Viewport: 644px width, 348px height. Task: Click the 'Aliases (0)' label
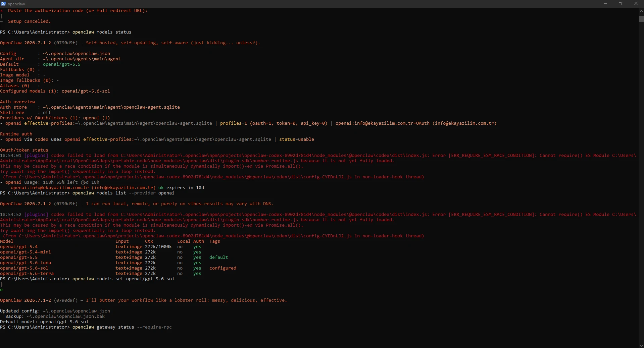click(x=15, y=86)
